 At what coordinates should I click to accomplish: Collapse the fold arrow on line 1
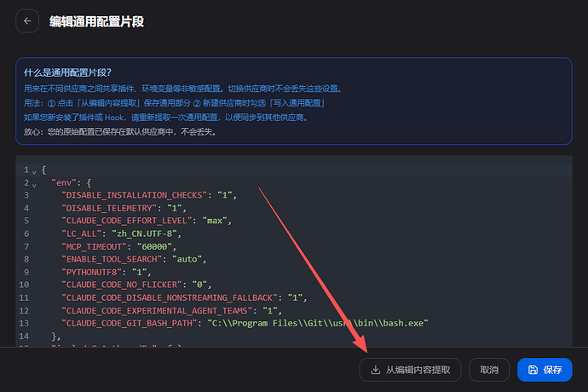tap(34, 172)
